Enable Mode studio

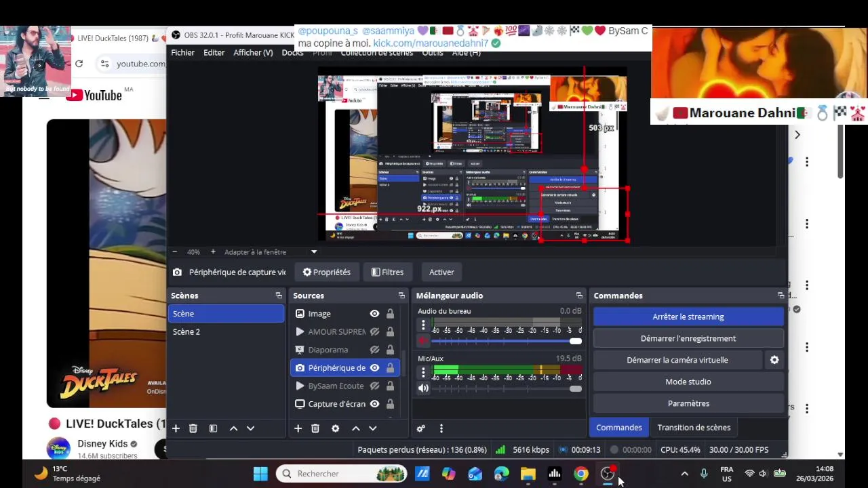688,382
